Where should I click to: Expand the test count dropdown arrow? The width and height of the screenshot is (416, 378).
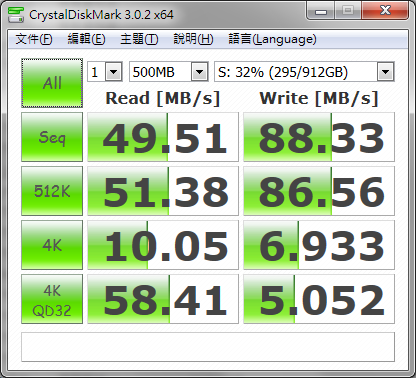coord(114,72)
